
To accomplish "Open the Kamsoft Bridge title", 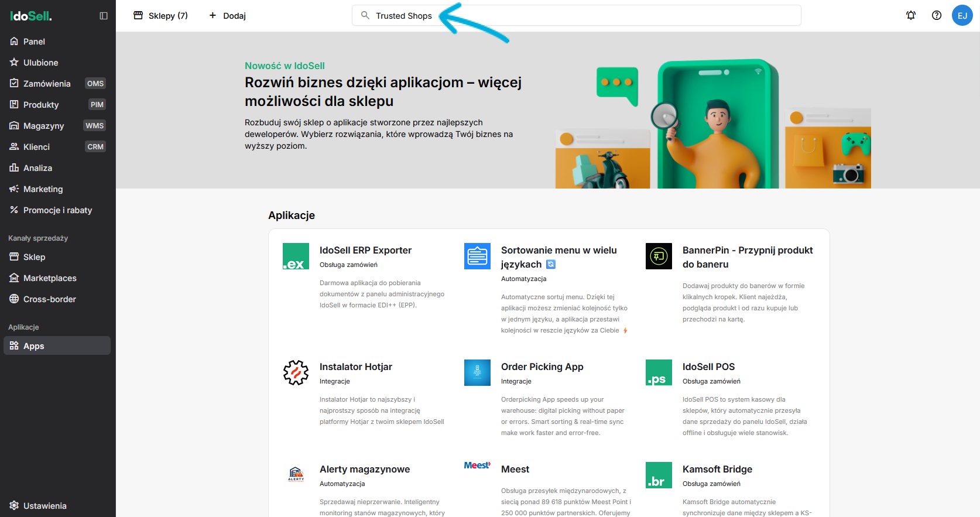I will coord(717,470).
